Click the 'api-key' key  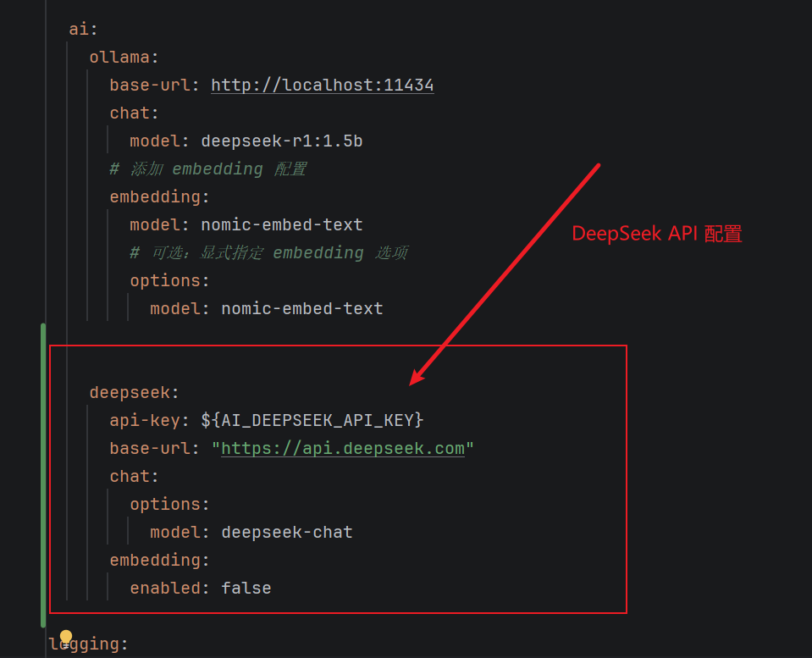145,420
